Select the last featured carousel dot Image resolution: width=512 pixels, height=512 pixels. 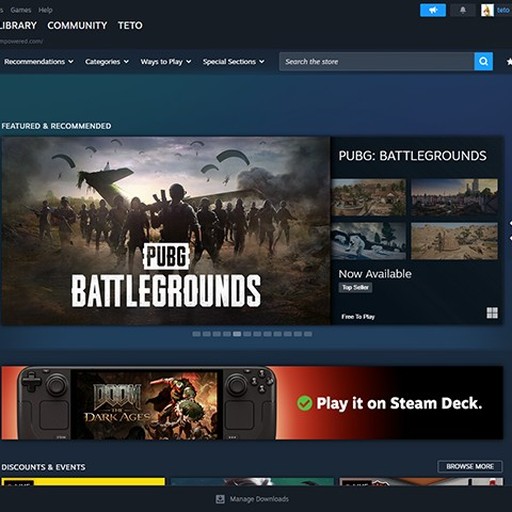pyautogui.click(x=308, y=334)
